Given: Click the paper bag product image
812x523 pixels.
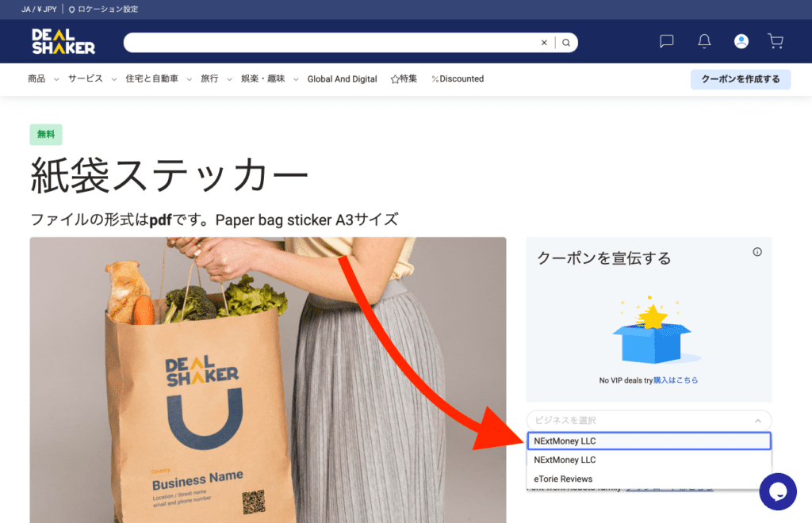Looking at the screenshot, I should (x=268, y=380).
